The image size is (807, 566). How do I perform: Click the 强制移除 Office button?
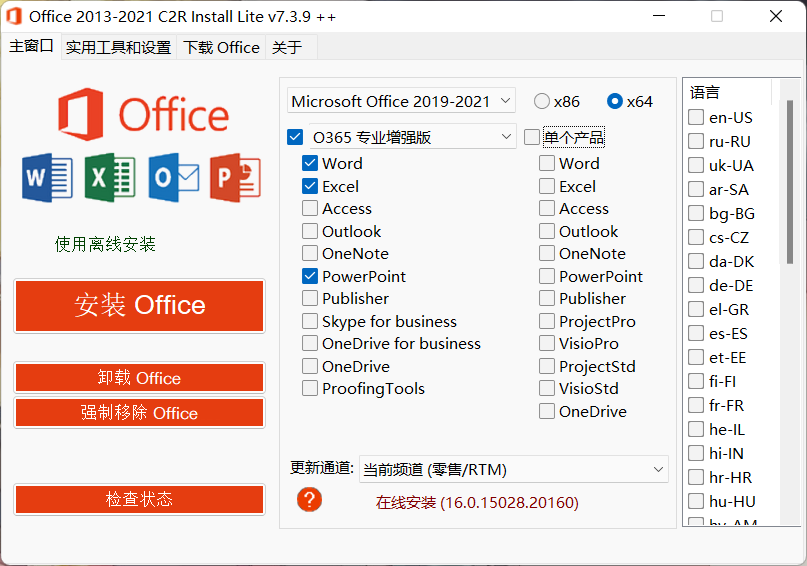coord(139,412)
